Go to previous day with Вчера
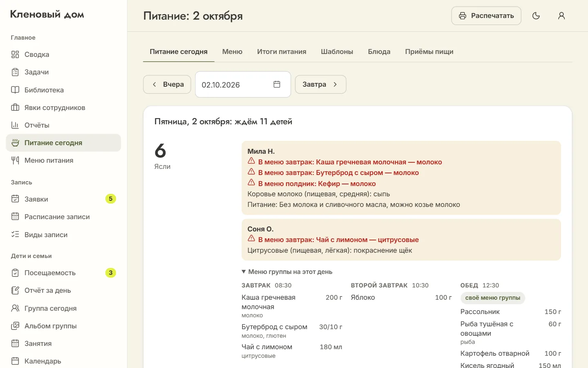The image size is (588, 368). tap(167, 84)
